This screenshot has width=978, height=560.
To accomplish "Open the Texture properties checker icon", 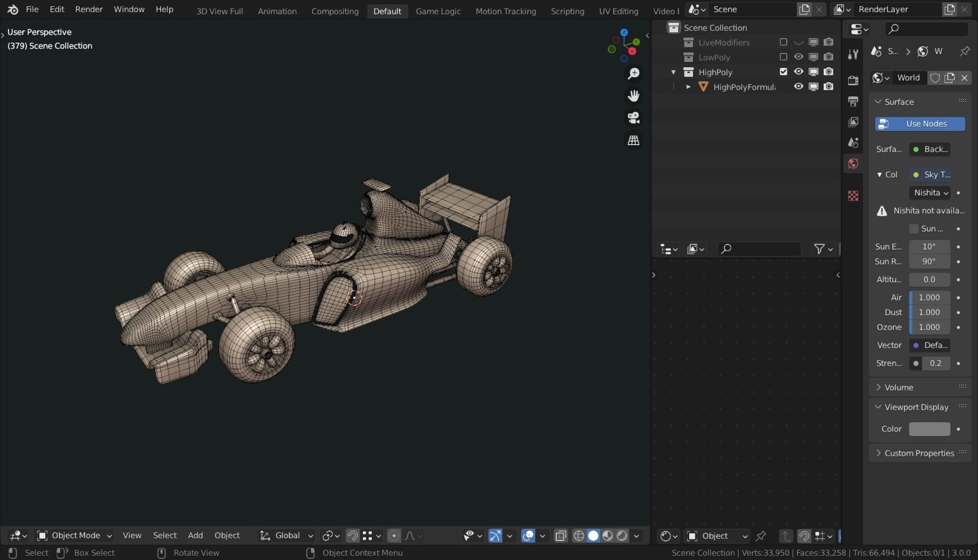I will coord(853,196).
